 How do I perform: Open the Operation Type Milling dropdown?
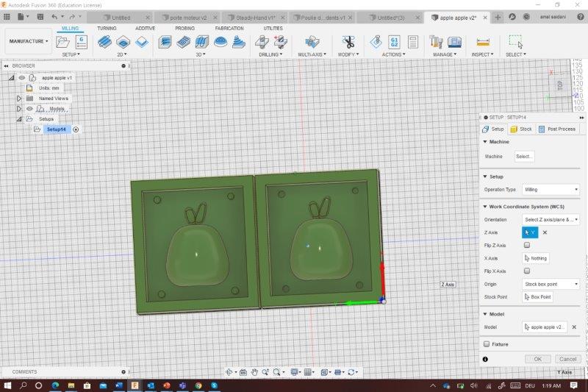click(x=551, y=190)
